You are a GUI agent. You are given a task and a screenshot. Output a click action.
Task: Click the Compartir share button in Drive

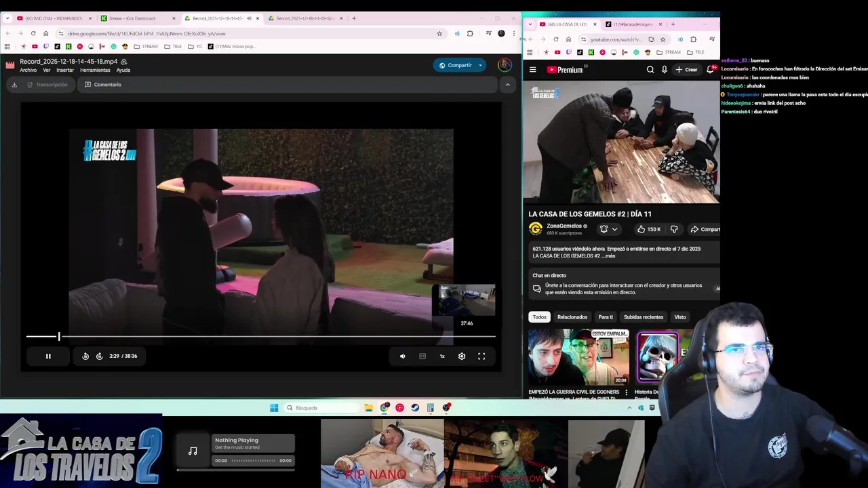(x=454, y=65)
